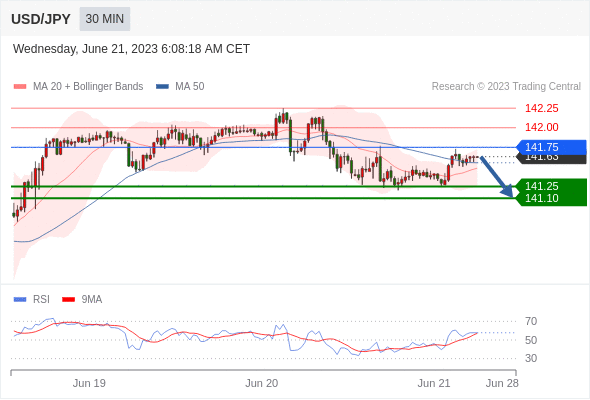Screen dimensions: 590x400
Task: Select the 141.25 support price label
Action: (x=542, y=186)
